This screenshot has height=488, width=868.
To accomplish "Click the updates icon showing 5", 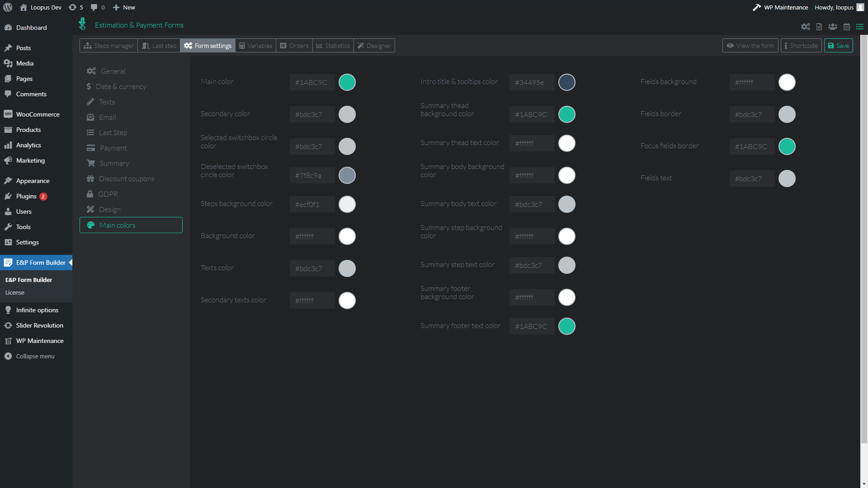I will pyautogui.click(x=75, y=7).
